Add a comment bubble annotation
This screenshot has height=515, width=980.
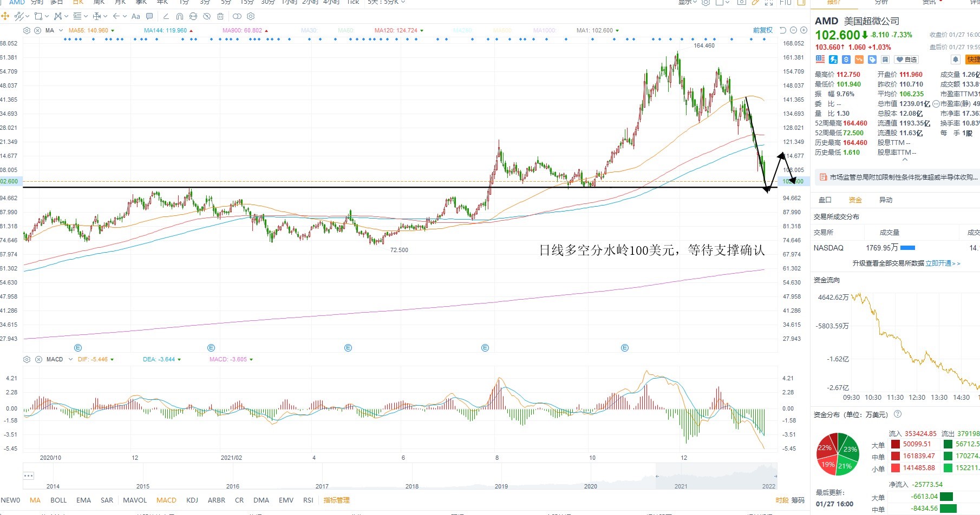click(149, 16)
